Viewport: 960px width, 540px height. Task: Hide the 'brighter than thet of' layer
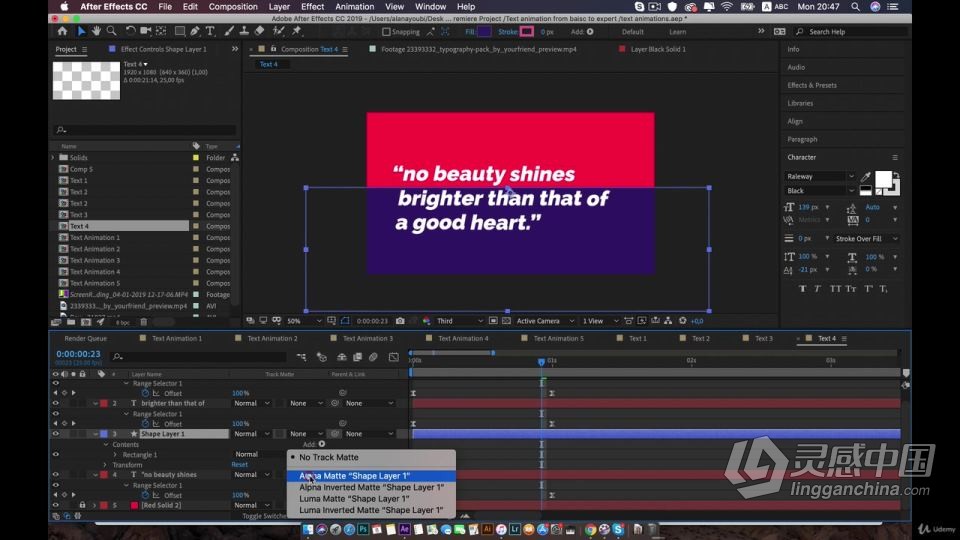point(56,403)
